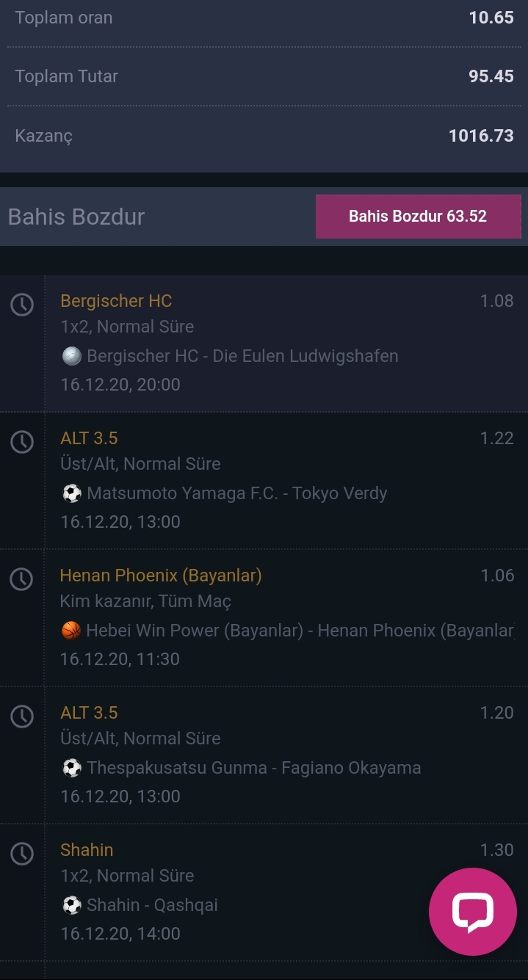Screen dimensions: 528x980
Task: Tap the soccer ball icon for Matsumoto Yamaga match
Action: click(x=71, y=493)
